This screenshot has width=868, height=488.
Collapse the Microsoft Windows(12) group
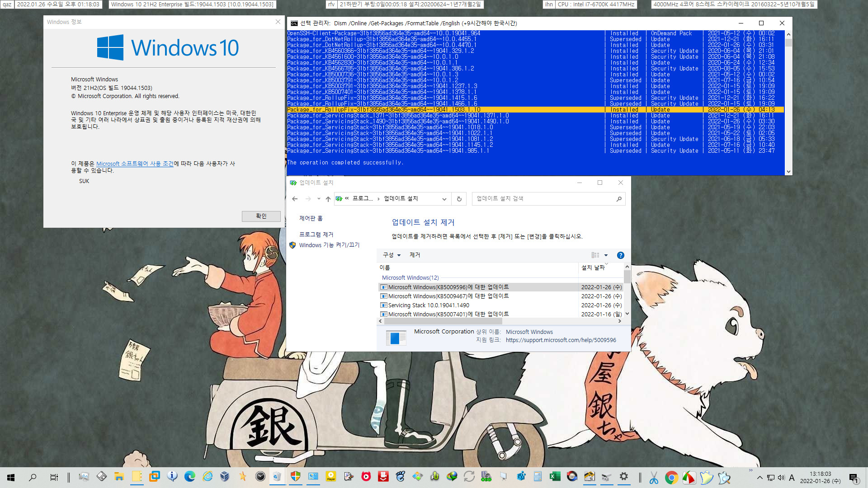point(410,278)
